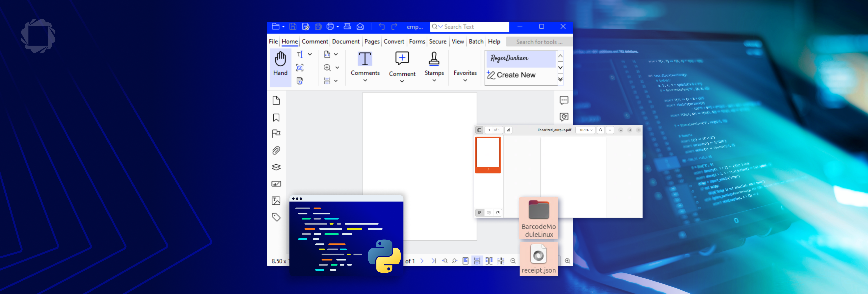The height and width of the screenshot is (294, 868).
Task: Switch sidebar to thumbnails grid view
Action: (x=479, y=213)
